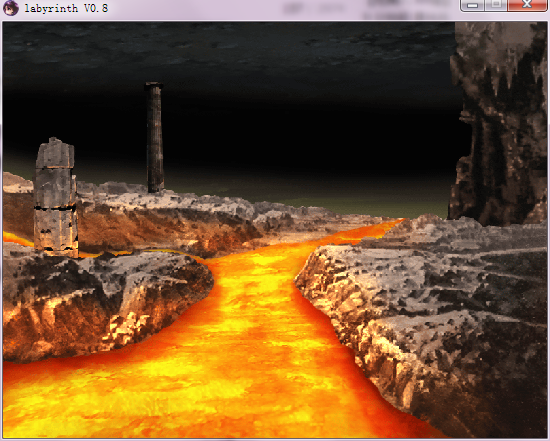Close the labyrinth V0.8 window
The width and height of the screenshot is (550, 441).
tap(527, 5)
